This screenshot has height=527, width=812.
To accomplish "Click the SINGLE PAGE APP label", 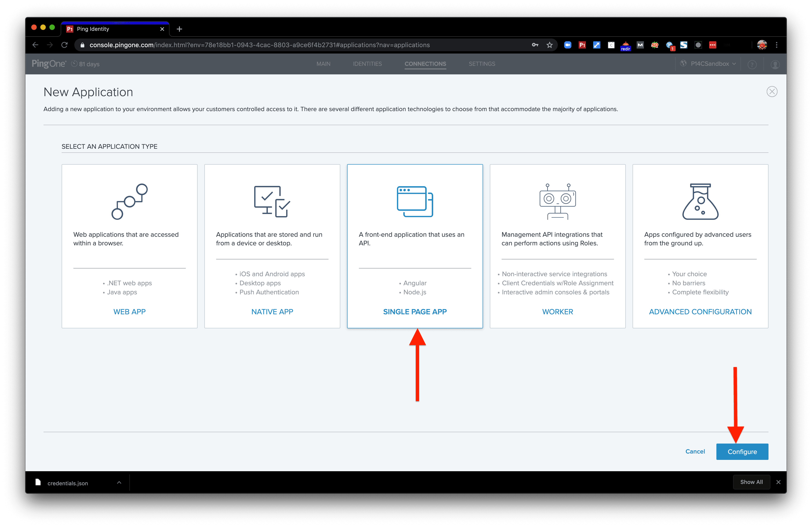I will tap(415, 312).
